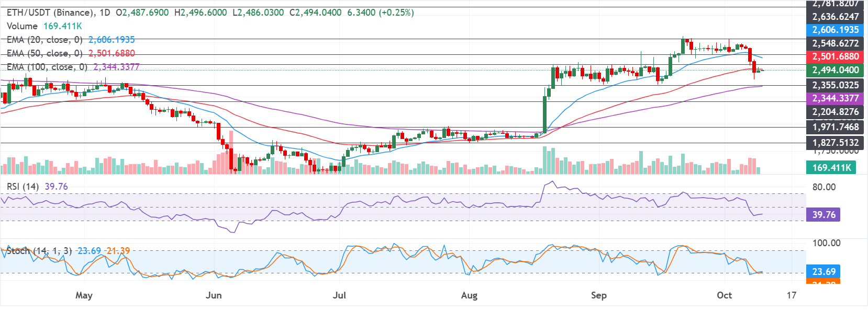This screenshot has width=868, height=311.
Task: Click the 2,355.0325 price axis label
Action: pos(836,85)
